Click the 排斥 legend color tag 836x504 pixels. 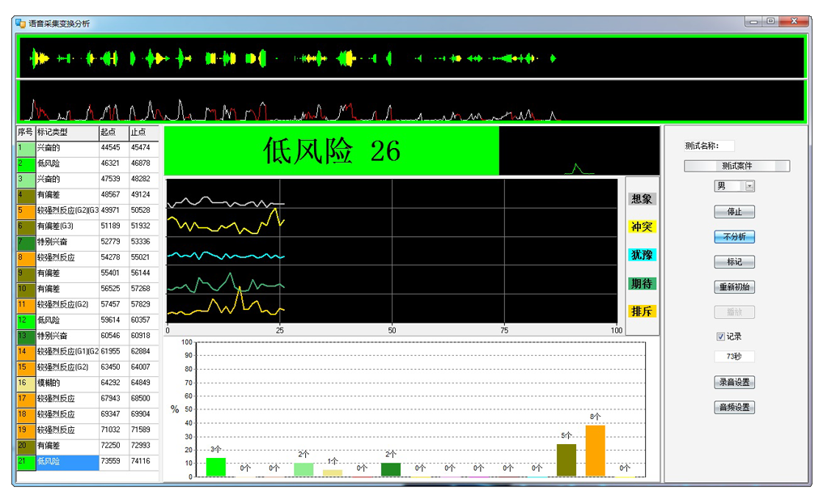pyautogui.click(x=642, y=311)
